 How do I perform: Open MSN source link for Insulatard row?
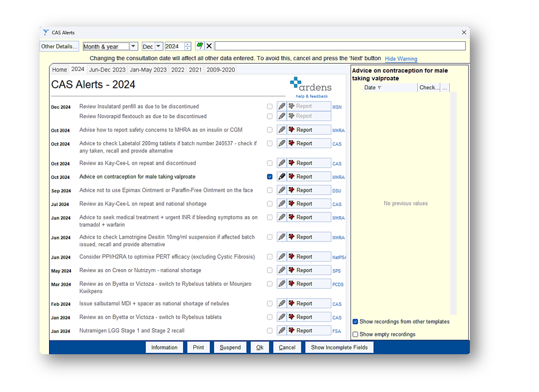tap(337, 107)
